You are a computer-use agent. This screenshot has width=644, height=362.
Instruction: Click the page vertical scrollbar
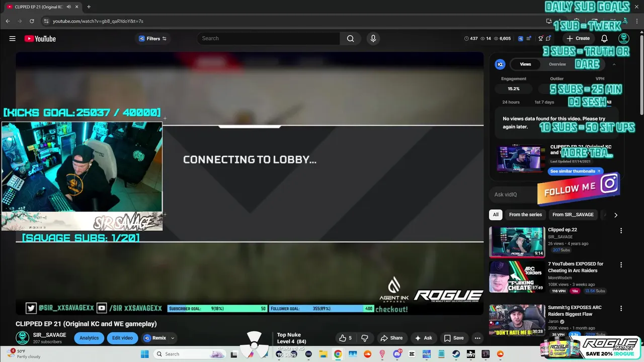(641, 75)
